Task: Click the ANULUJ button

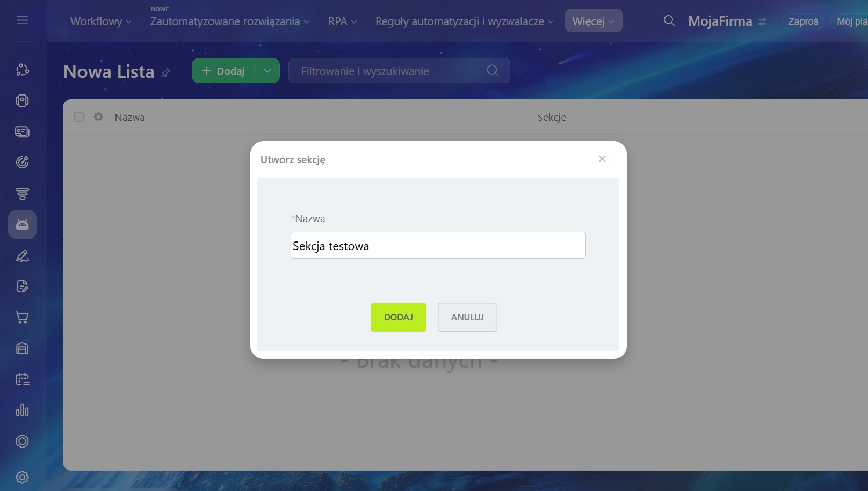Action: [x=467, y=317]
